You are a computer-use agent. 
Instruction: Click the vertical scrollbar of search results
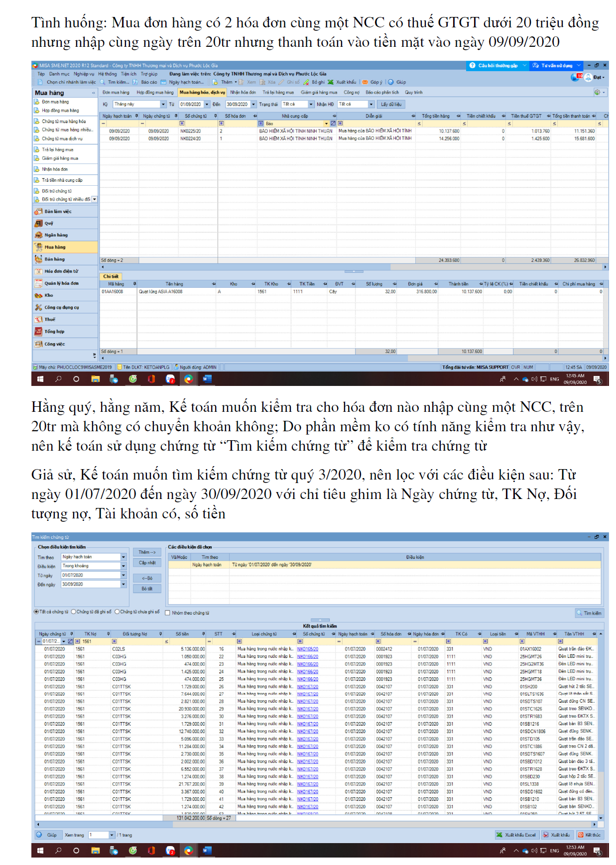click(601, 725)
